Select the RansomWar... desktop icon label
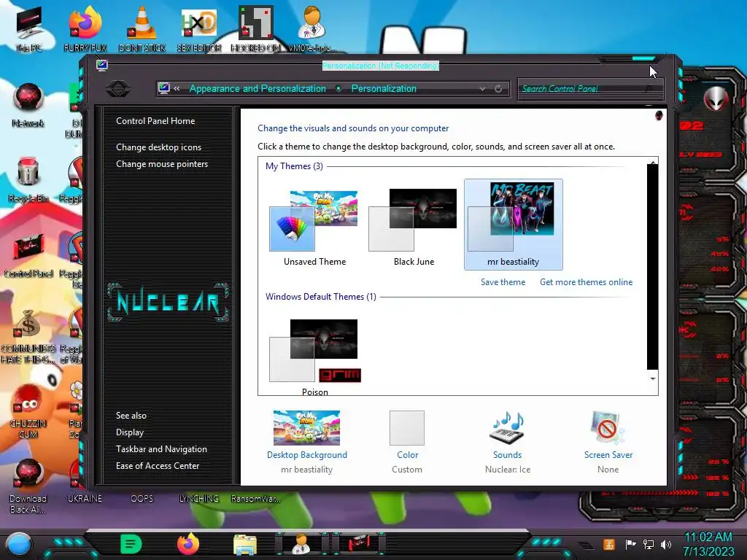The image size is (747, 560). pos(256,499)
